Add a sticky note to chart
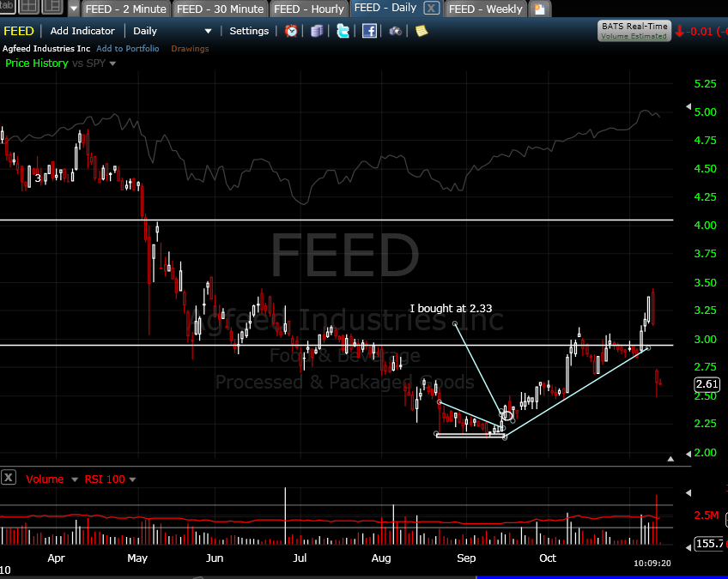The height and width of the screenshot is (579, 728). point(422,31)
